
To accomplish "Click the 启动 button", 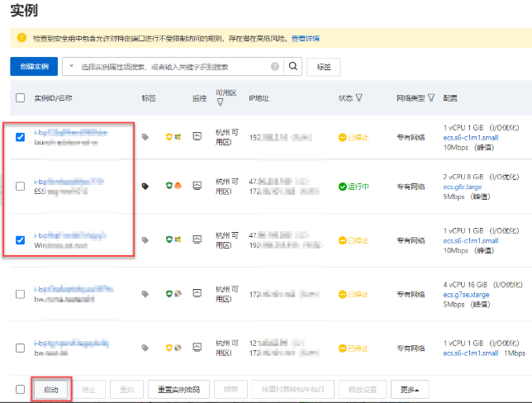I will (x=50, y=389).
